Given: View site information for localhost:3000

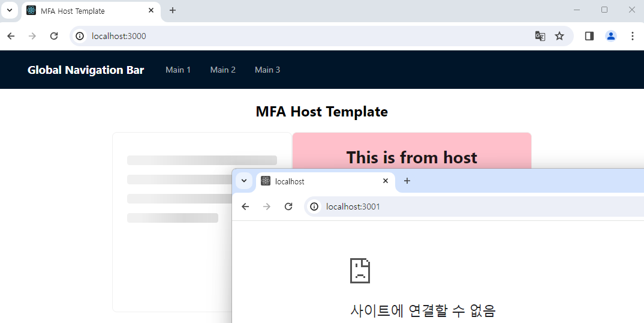Looking at the screenshot, I should (x=80, y=36).
